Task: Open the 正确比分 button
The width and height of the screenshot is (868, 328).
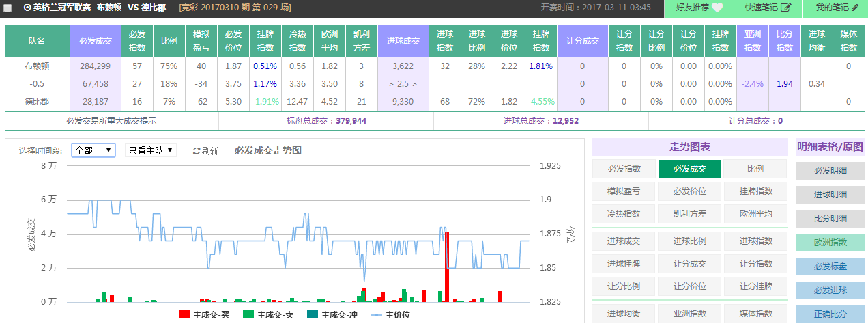Action: [830, 314]
